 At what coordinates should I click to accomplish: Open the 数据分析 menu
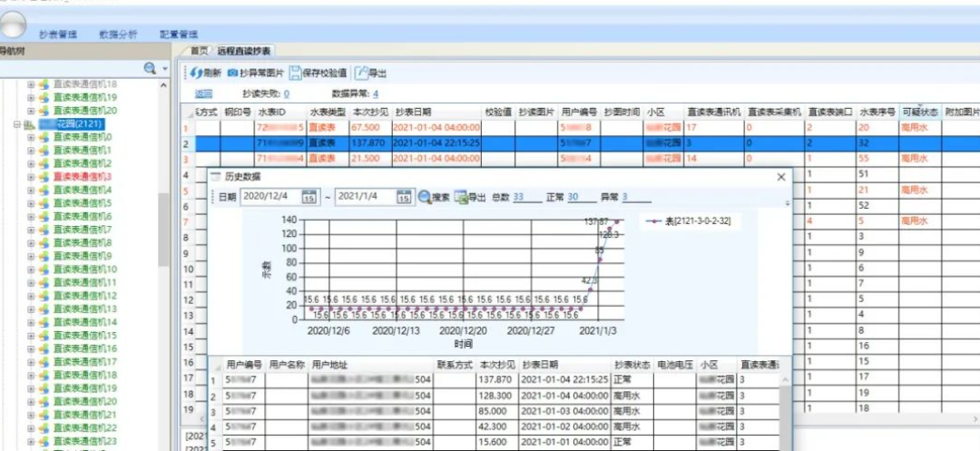point(118,34)
